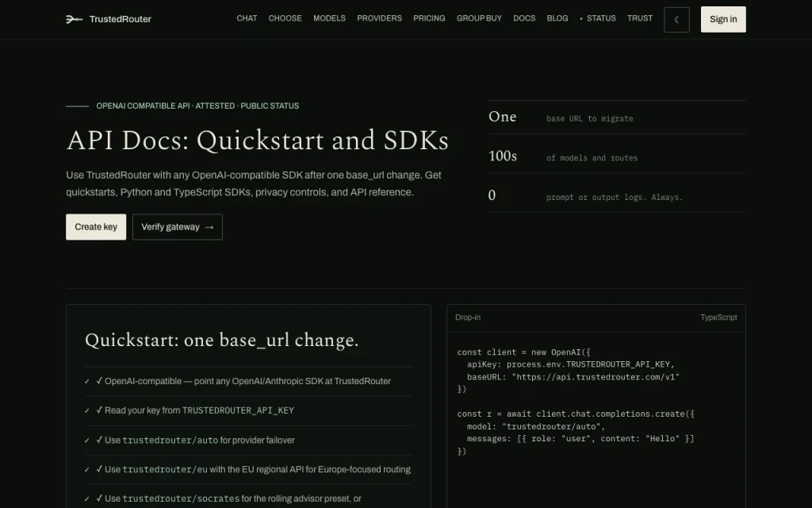This screenshot has height=508, width=812.
Task: Click the 'base URL to migrate' stat text
Action: (x=589, y=119)
